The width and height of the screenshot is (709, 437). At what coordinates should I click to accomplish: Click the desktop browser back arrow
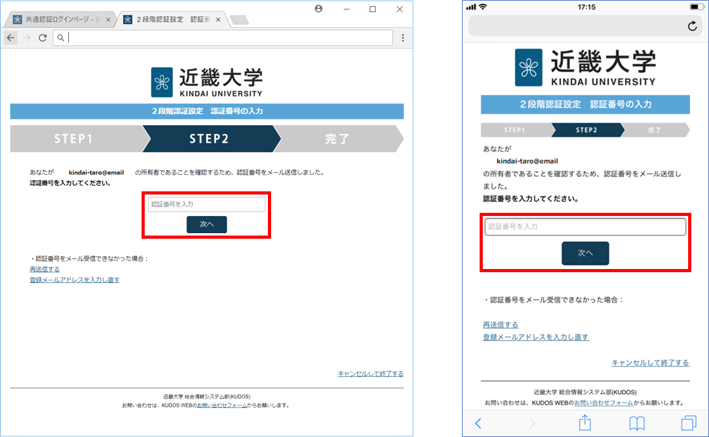coord(11,38)
